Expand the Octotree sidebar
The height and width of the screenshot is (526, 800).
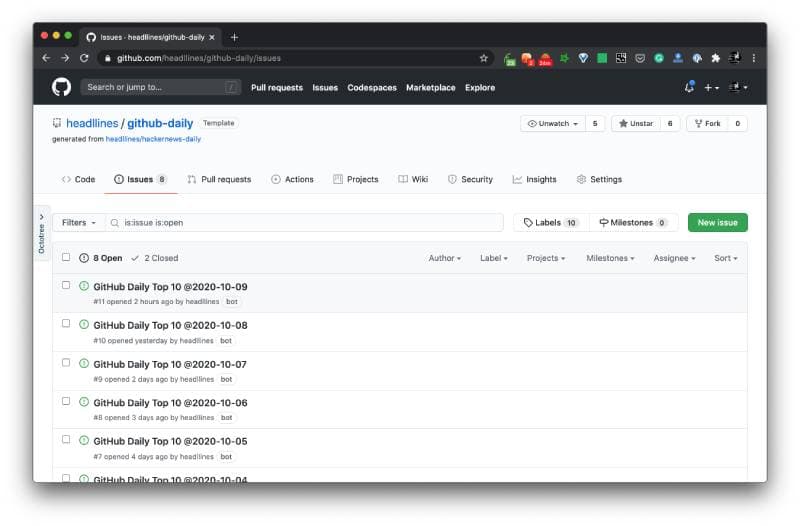coord(42,233)
